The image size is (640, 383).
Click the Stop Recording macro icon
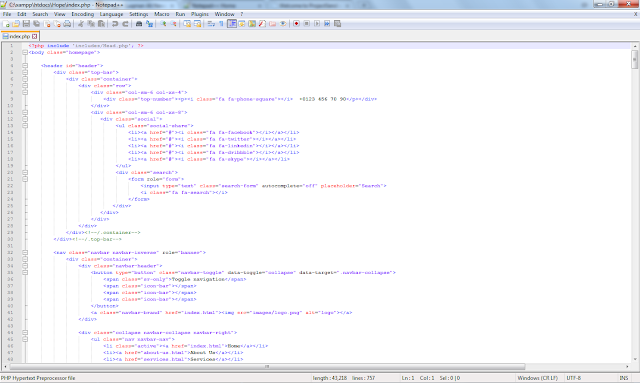[307, 24]
